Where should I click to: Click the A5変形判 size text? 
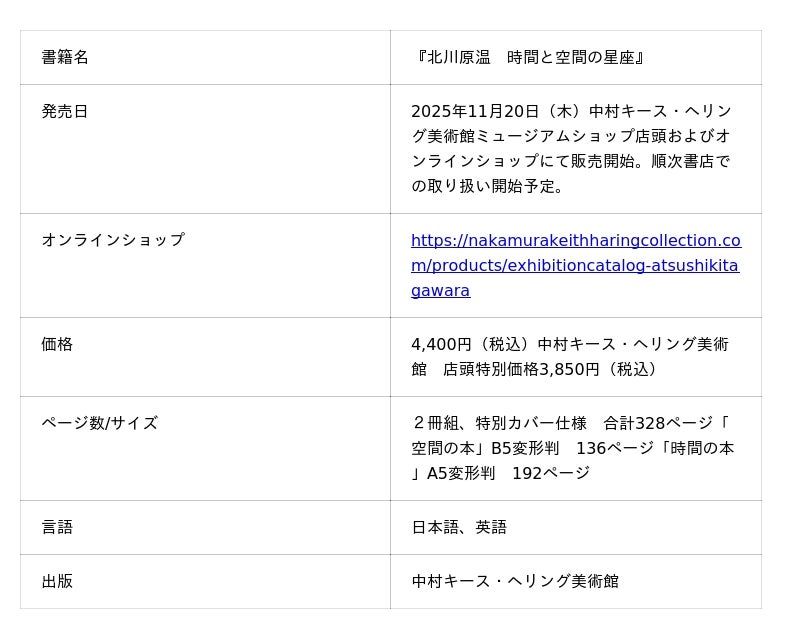460,474
